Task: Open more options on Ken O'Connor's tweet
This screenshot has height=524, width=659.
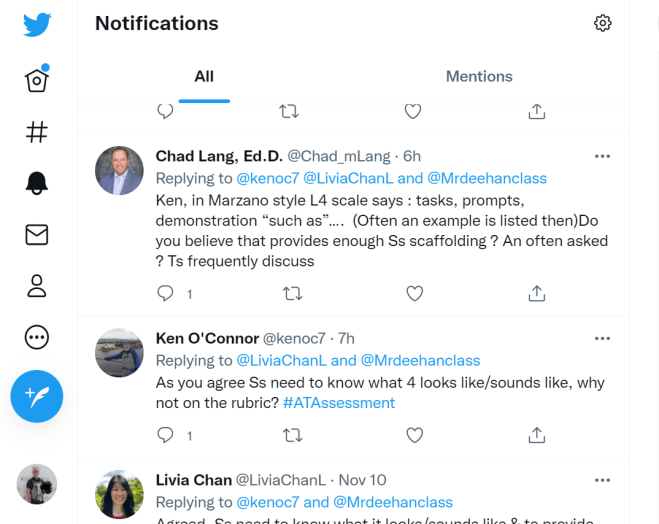Action: click(x=602, y=338)
